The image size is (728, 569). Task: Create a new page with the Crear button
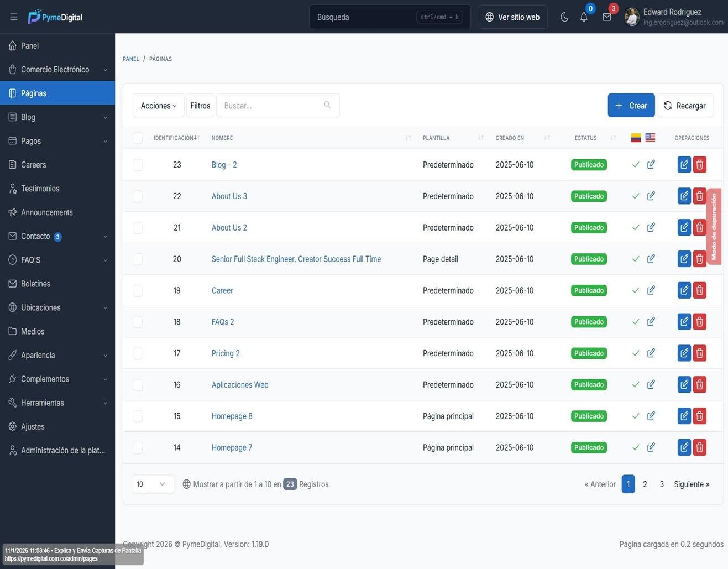click(631, 105)
